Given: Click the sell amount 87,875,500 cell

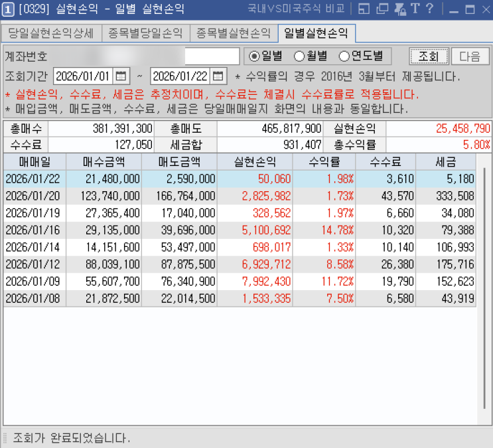Looking at the screenshot, I should coord(179,264).
